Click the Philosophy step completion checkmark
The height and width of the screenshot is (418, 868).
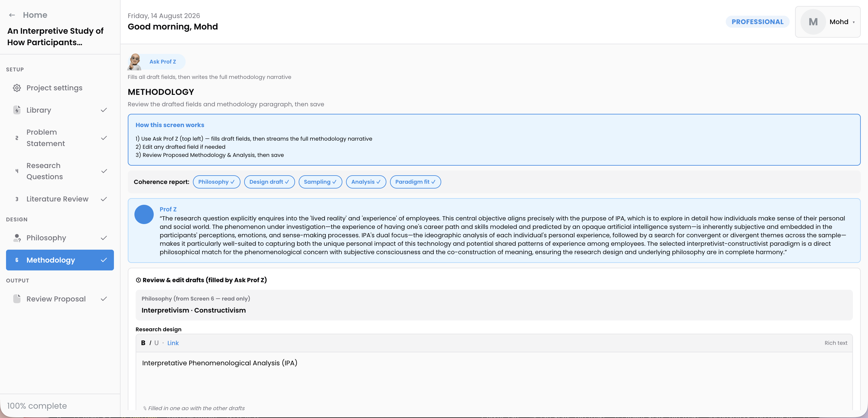tap(104, 238)
